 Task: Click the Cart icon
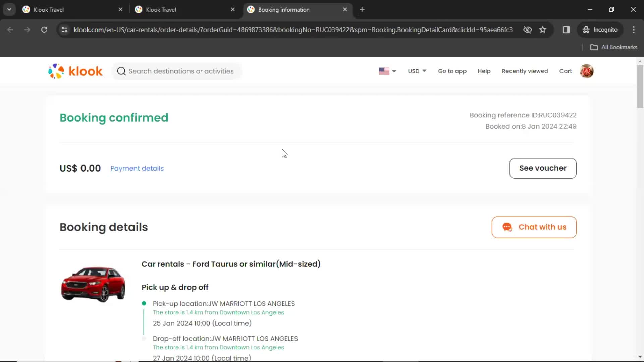[566, 71]
